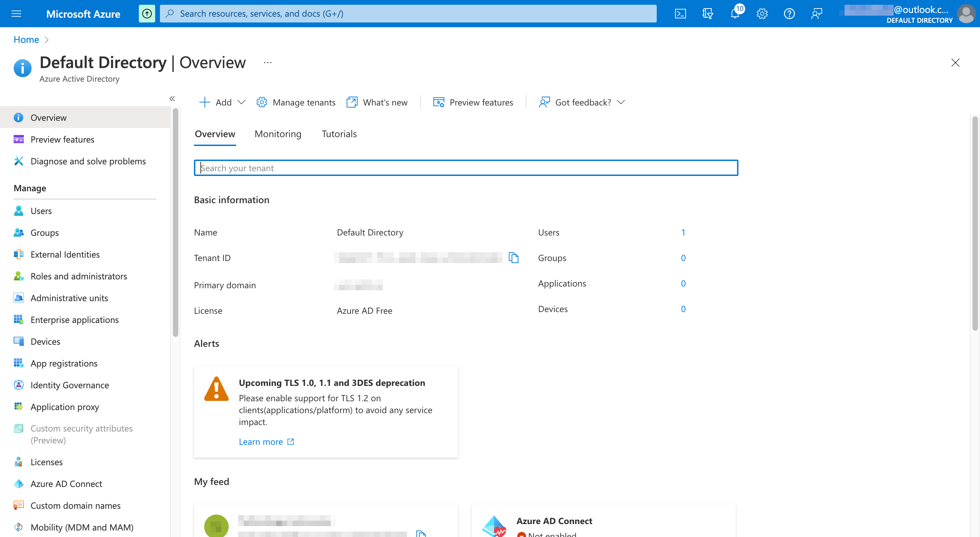Open the help icon in the top bar

(x=789, y=13)
